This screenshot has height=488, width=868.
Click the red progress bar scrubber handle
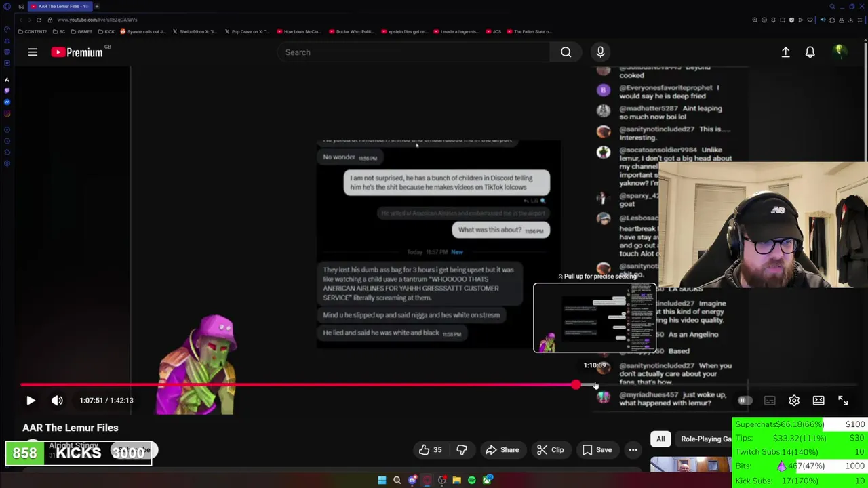(x=576, y=385)
